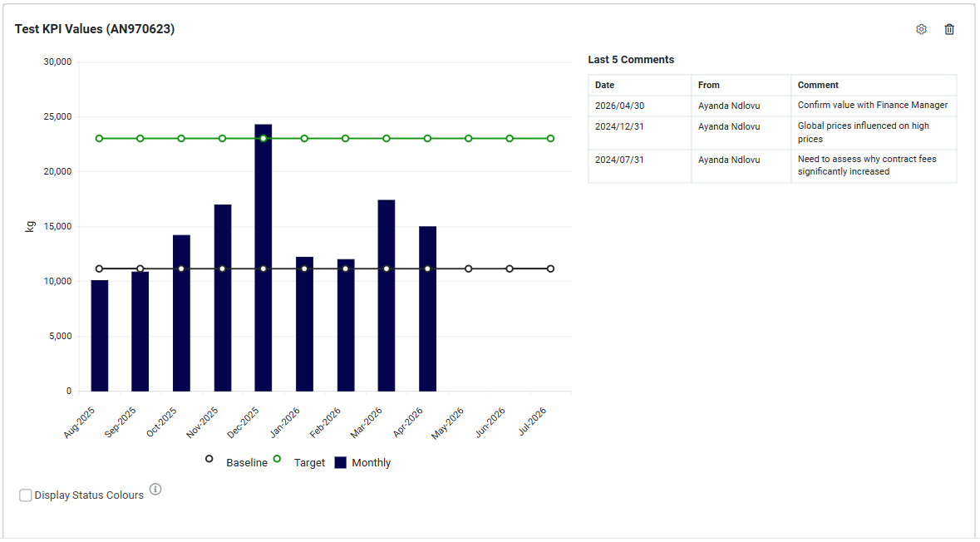Click the Date column header
Image resolution: width=980 pixels, height=542 pixels.
coord(639,85)
